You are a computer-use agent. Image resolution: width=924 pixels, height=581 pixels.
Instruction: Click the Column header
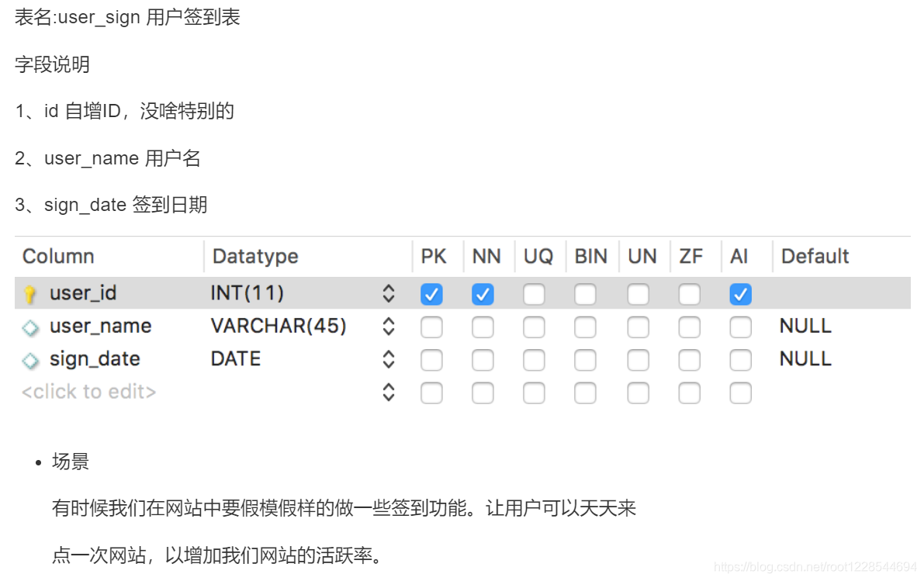pos(58,256)
